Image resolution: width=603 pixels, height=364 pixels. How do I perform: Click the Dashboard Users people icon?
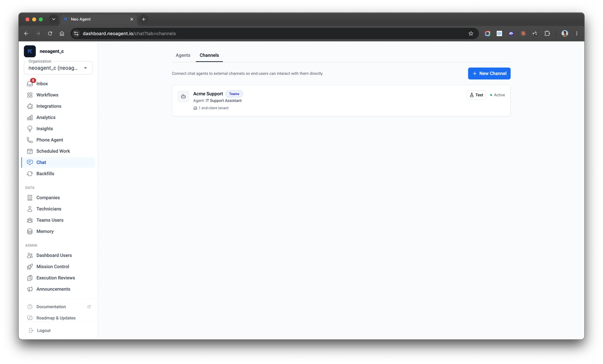click(30, 255)
